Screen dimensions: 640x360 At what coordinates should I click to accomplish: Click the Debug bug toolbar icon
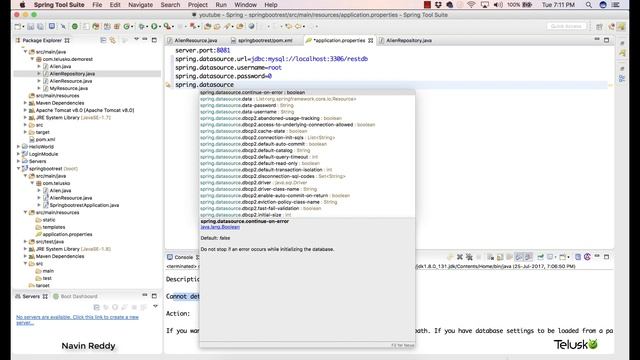[142, 27]
